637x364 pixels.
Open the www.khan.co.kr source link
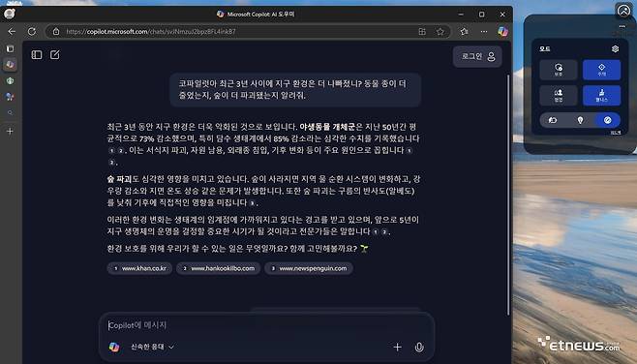click(139, 268)
